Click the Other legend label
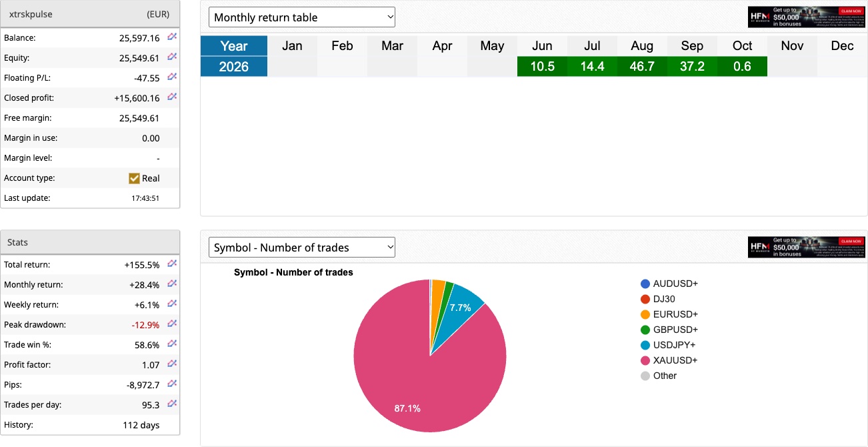The height and width of the screenshot is (447, 868). click(x=665, y=376)
